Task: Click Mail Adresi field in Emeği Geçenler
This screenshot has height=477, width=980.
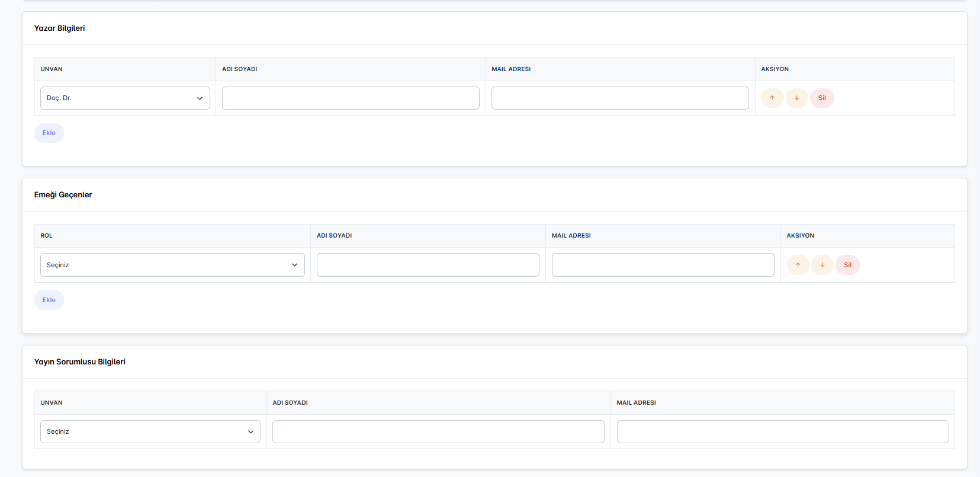Action: [663, 265]
